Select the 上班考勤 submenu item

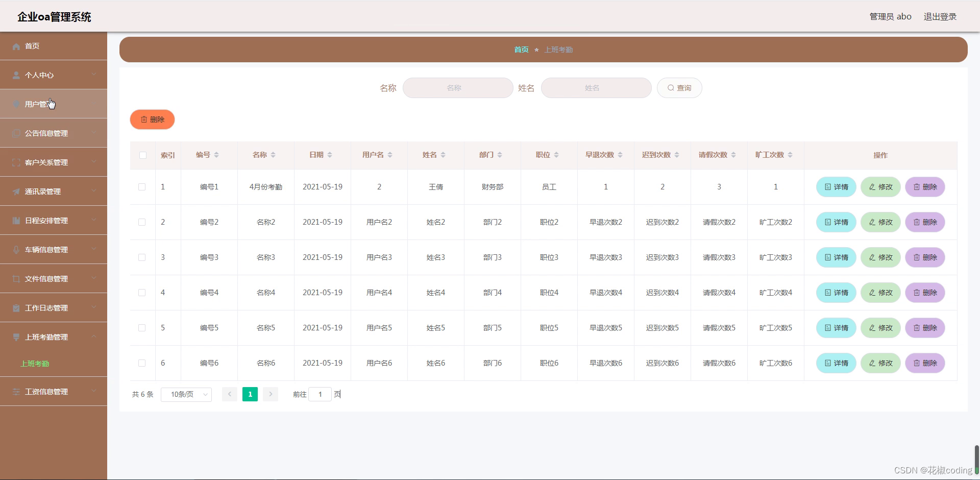click(x=35, y=364)
